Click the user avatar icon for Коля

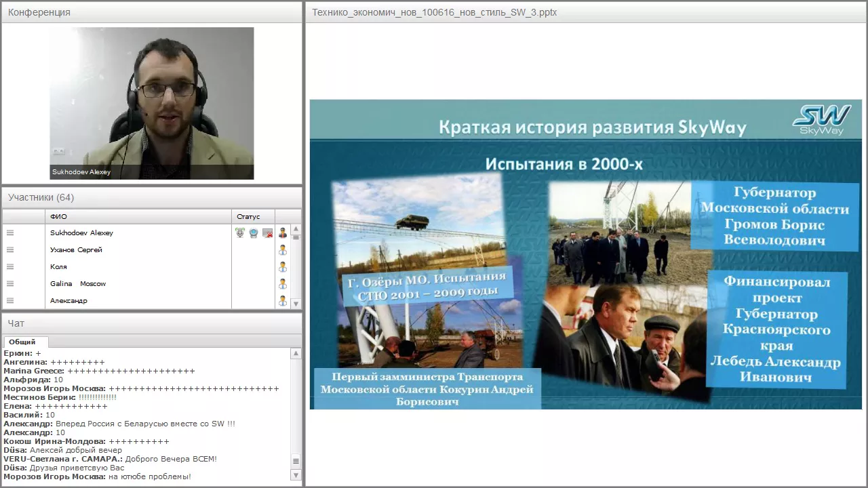[x=283, y=267]
